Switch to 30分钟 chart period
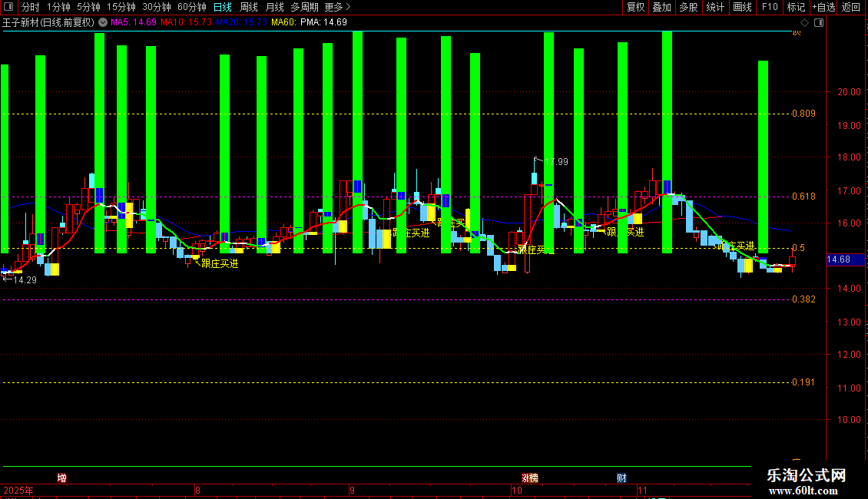This screenshot has height=499, width=868. coord(157,7)
